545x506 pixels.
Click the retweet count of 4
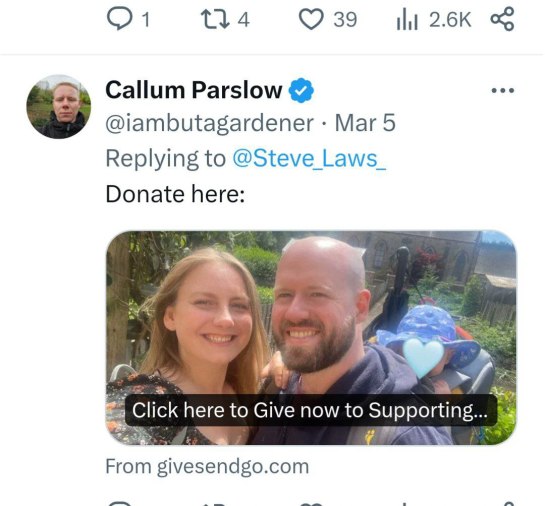point(244,20)
